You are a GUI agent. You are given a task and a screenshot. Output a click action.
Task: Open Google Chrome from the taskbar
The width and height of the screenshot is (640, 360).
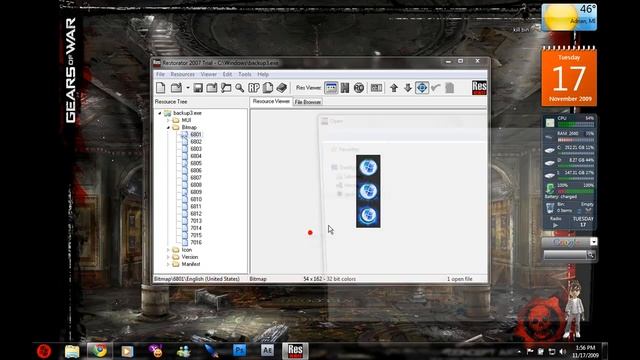click(x=99, y=351)
